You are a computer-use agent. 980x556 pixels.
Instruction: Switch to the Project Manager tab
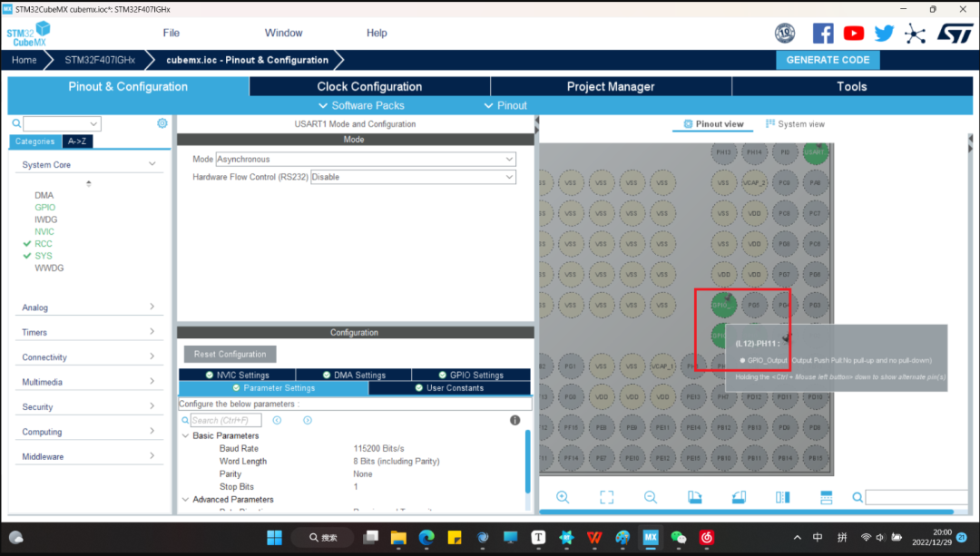pyautogui.click(x=611, y=87)
